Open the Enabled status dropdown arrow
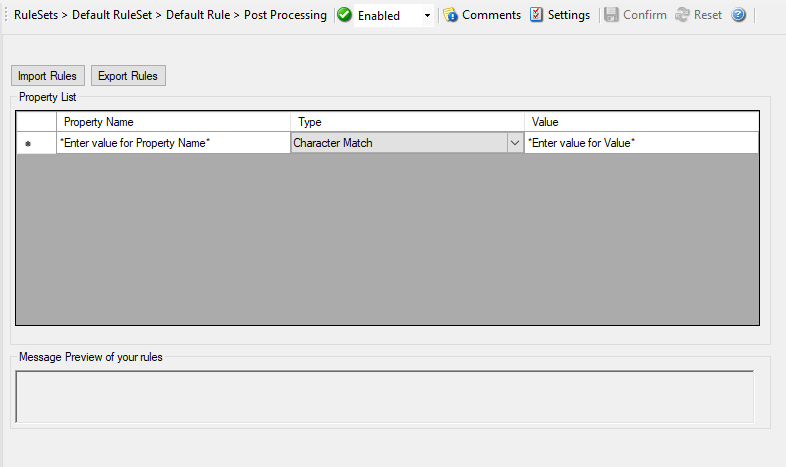The height and width of the screenshot is (467, 786). click(427, 16)
